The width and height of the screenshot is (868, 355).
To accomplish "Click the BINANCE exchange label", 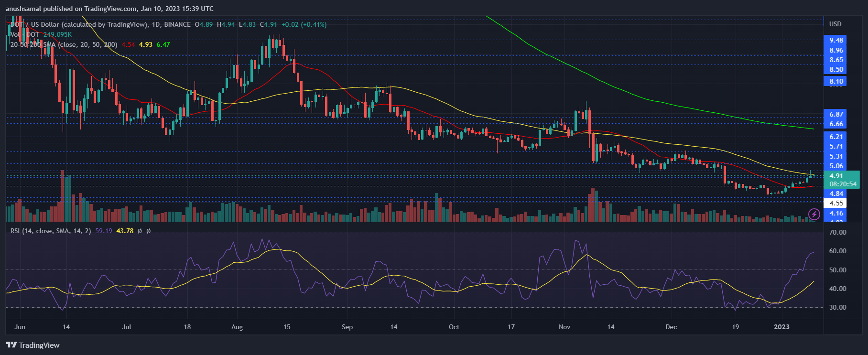I will pos(177,24).
